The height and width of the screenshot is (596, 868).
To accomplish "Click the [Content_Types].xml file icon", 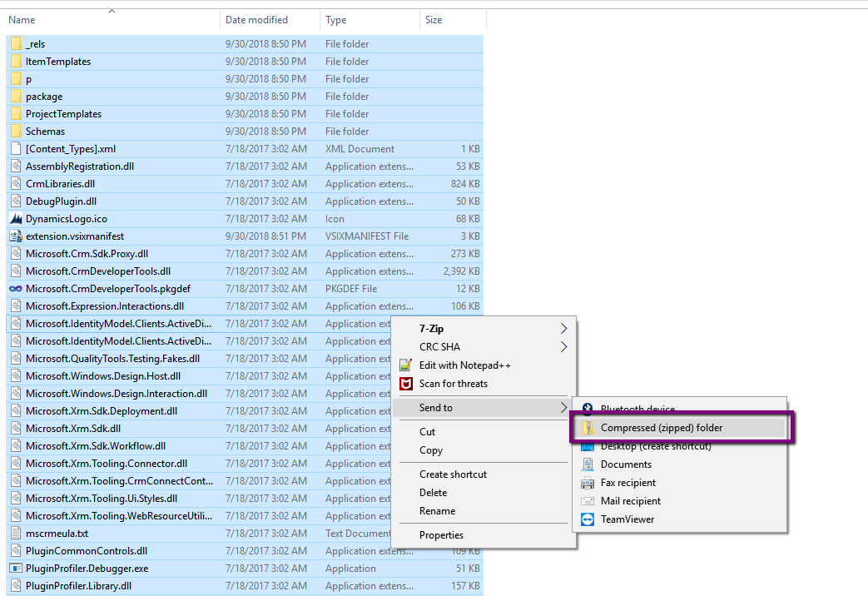I will (x=15, y=149).
